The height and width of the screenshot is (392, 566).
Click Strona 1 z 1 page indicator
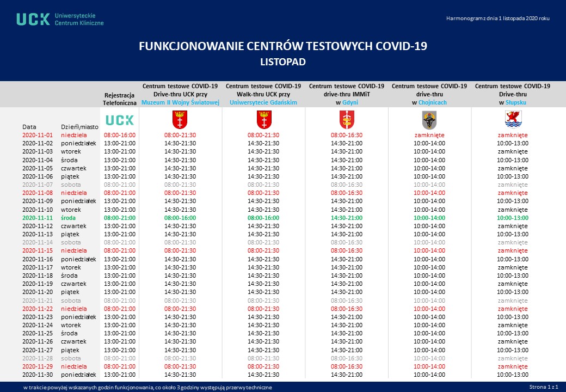pos(543,387)
